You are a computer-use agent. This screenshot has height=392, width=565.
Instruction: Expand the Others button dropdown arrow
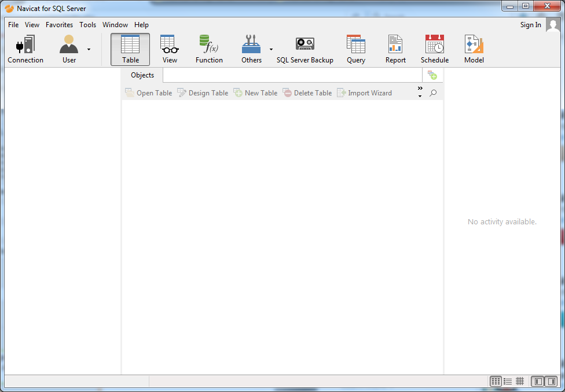pyautogui.click(x=271, y=50)
